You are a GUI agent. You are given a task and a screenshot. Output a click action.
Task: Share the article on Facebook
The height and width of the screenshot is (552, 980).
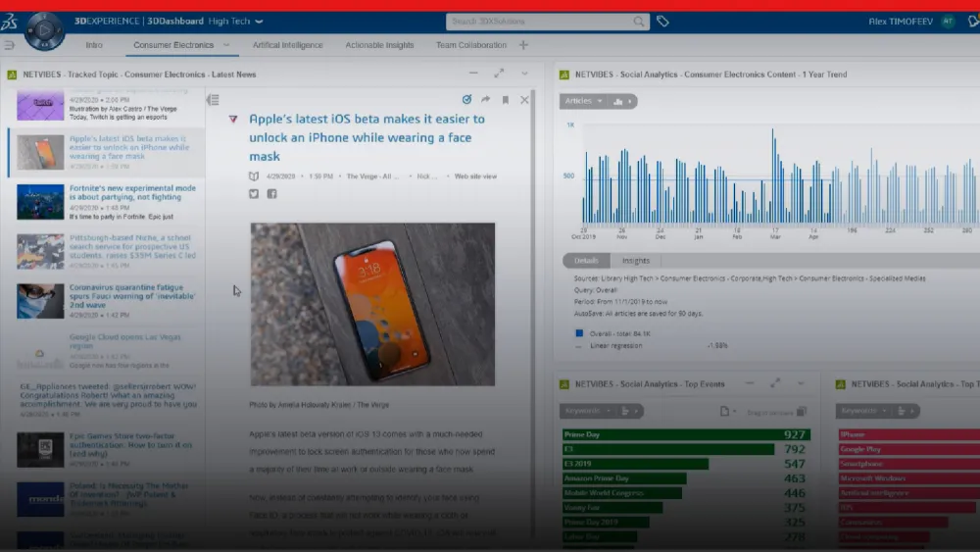click(271, 194)
